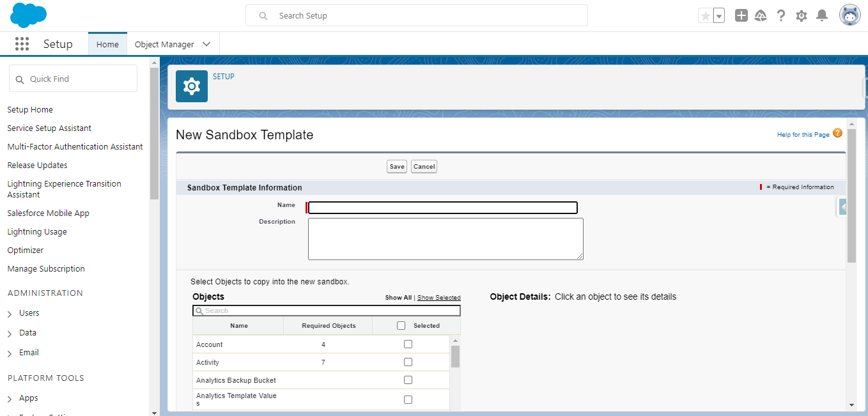Click the sidebar scrollbar thumb
The height and width of the screenshot is (416, 868).
pos(154,133)
